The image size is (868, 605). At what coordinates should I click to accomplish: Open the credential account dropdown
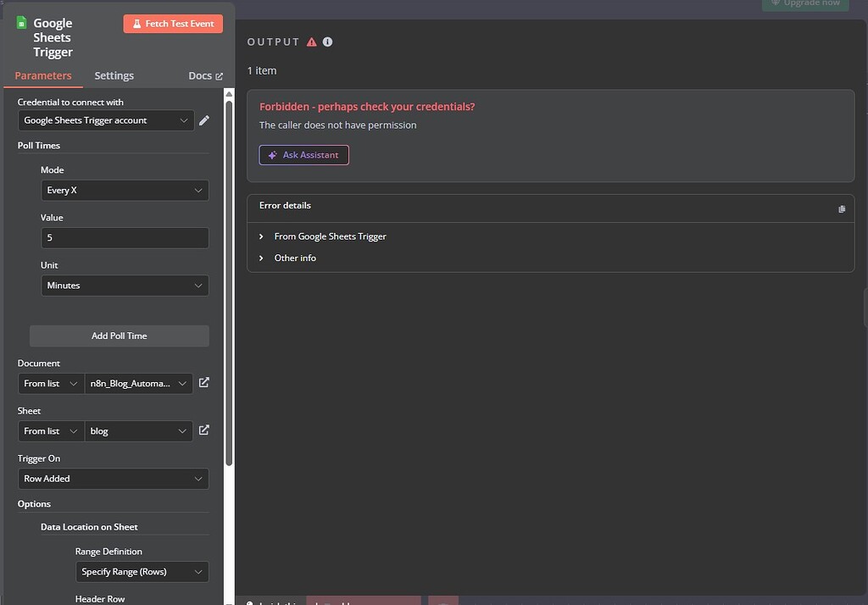[106, 120]
